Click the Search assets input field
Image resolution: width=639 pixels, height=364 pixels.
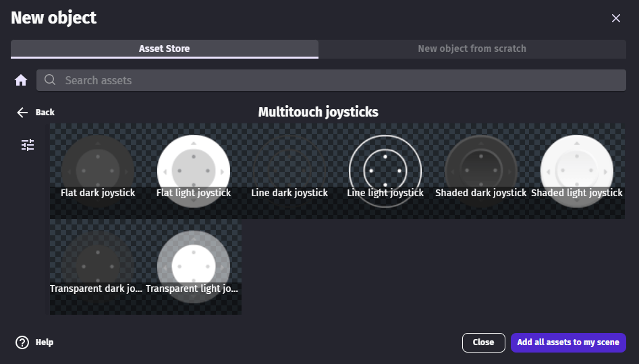tap(331, 80)
